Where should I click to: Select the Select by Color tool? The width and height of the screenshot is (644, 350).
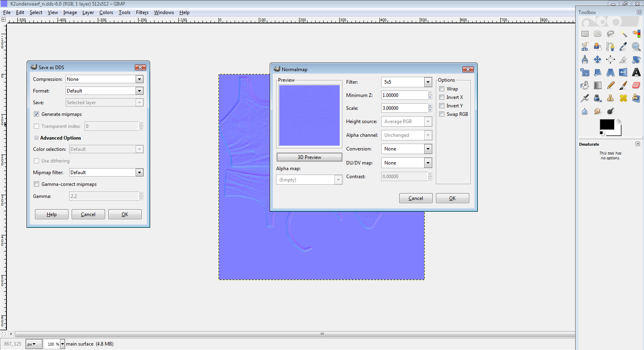coord(636,34)
